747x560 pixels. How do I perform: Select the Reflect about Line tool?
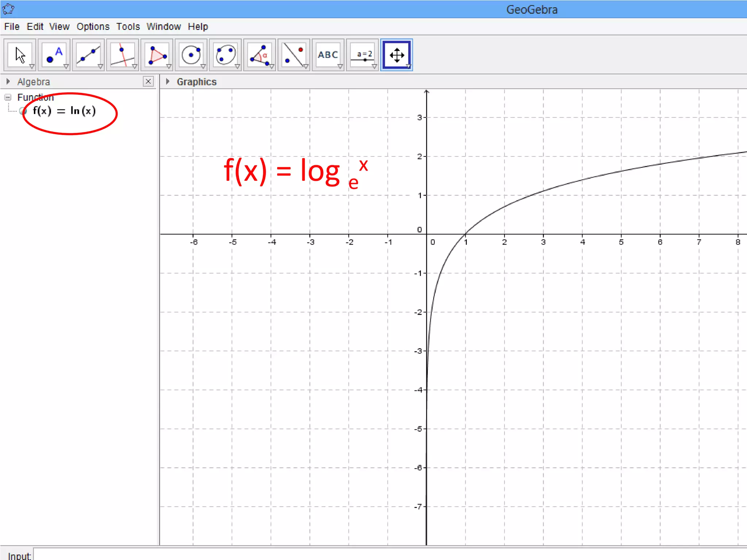click(x=294, y=55)
